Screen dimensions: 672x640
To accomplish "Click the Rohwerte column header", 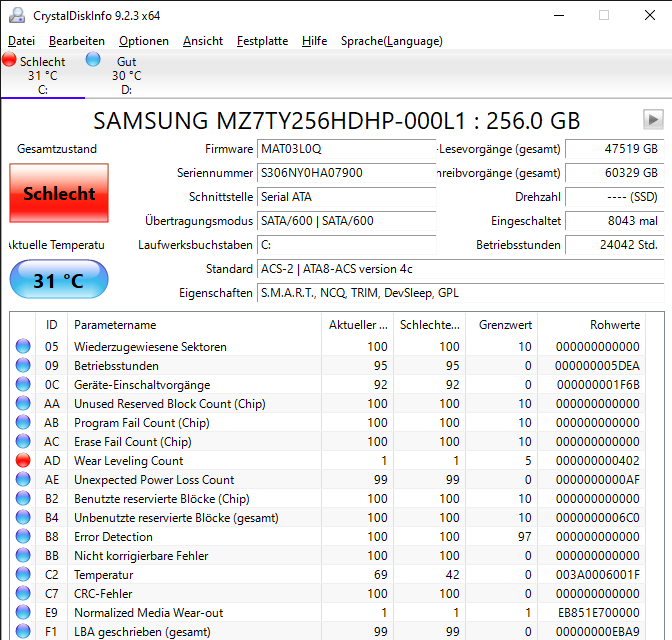I will click(x=591, y=325).
